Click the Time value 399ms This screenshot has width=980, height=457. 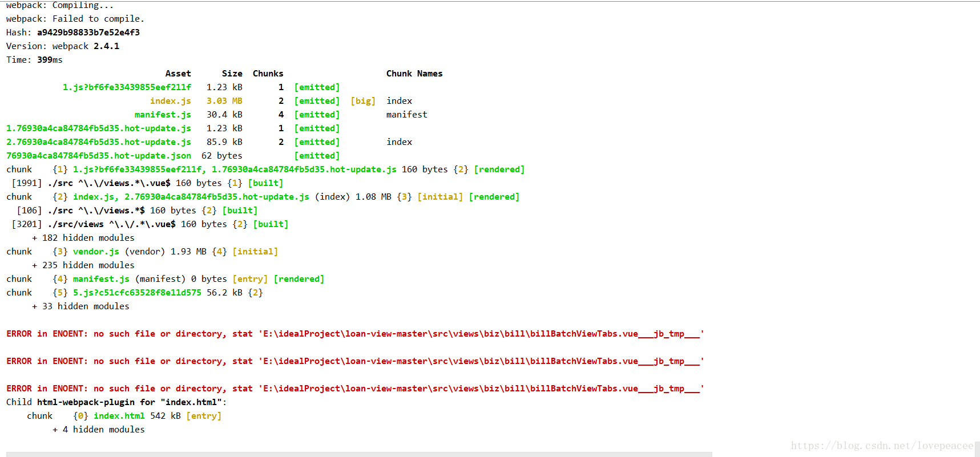pos(50,60)
